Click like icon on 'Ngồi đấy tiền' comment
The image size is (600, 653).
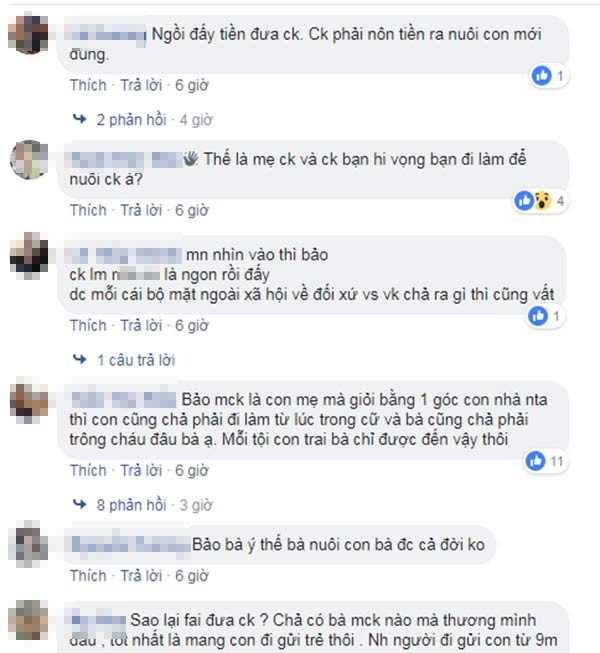542,76
